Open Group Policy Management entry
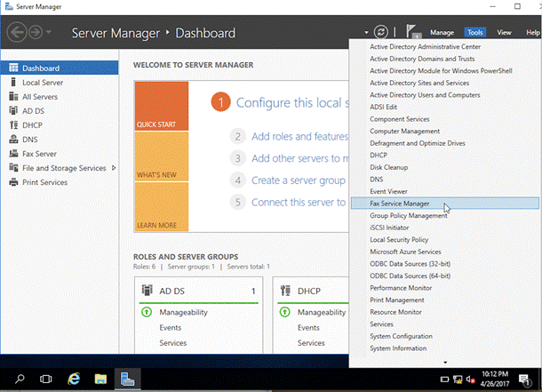Screen dimensions: 542x392 click(408, 215)
